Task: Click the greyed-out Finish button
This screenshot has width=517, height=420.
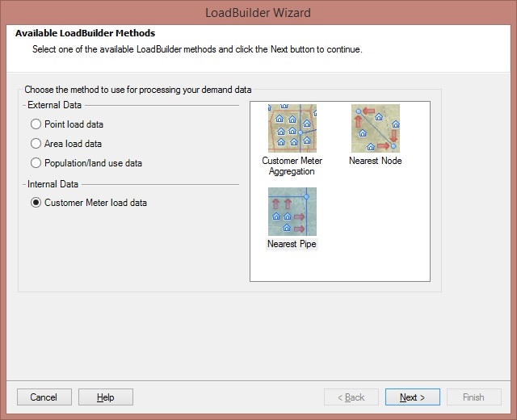Action: tap(474, 397)
